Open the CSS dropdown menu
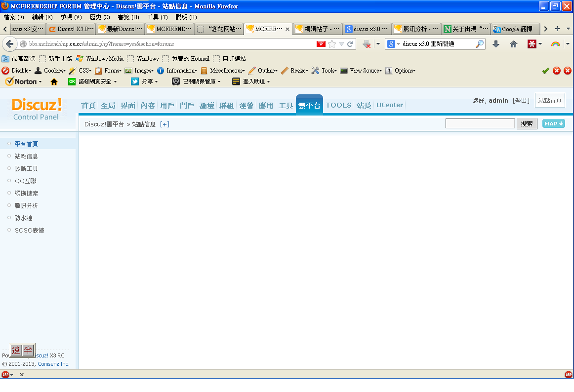This screenshot has width=574, height=392. (x=80, y=71)
